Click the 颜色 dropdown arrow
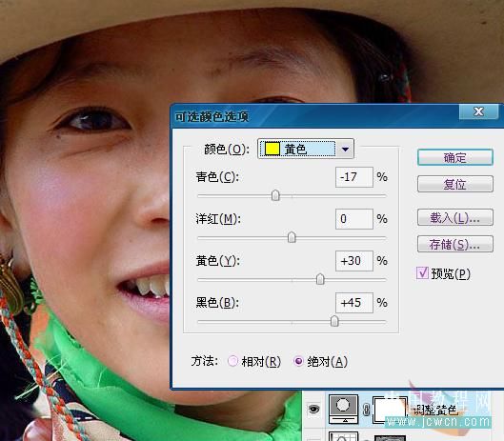Viewport: 504px width, 441px height. tap(345, 150)
